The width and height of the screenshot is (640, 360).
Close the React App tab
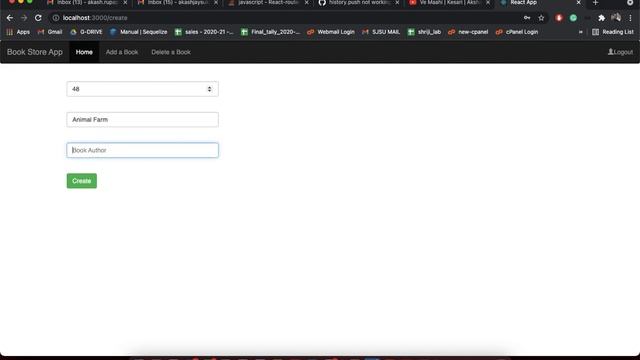[578, 3]
